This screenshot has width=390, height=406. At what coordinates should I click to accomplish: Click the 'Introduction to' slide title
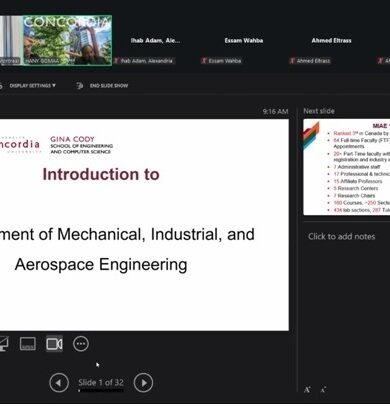pyautogui.click(x=101, y=174)
